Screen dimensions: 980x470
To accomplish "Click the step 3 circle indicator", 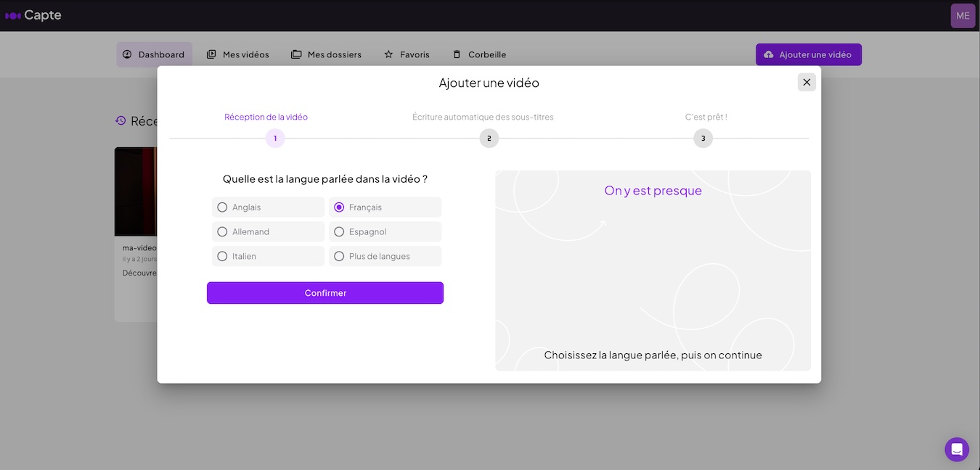I will pos(703,138).
